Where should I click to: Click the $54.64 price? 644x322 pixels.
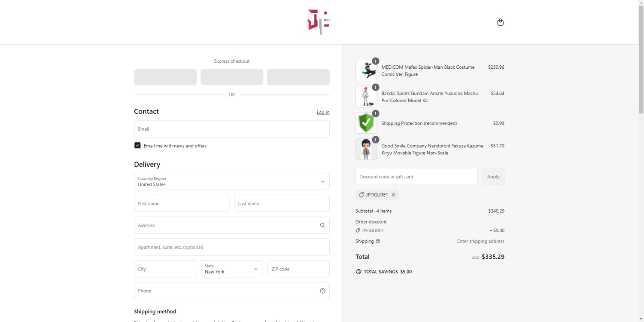point(497,94)
